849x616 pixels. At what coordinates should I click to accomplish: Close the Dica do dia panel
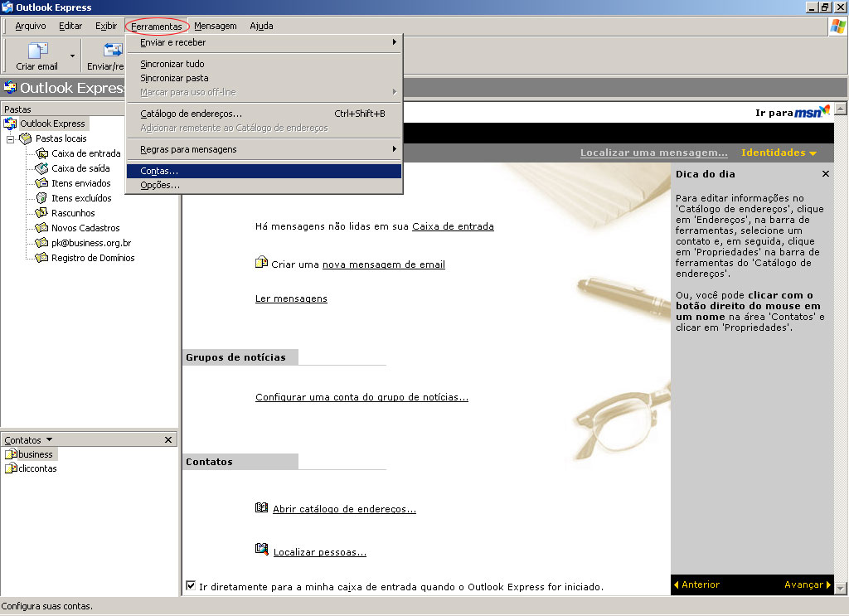[825, 174]
